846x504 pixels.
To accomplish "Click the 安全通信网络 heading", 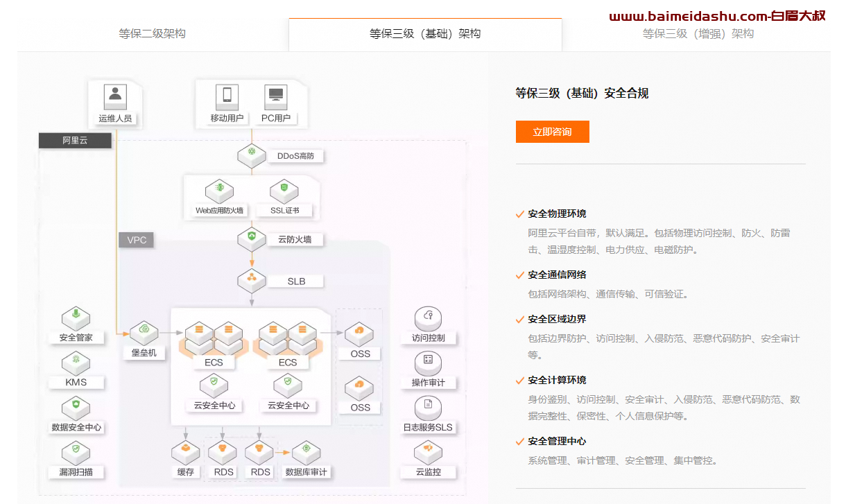I will (557, 275).
